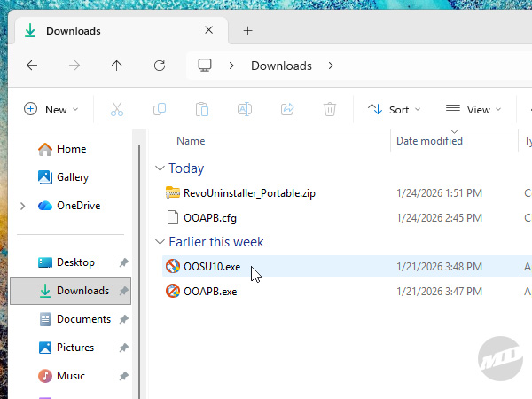Screen dimensions: 532x399
Task: Click the Paste clipboard icon
Action: [202, 109]
